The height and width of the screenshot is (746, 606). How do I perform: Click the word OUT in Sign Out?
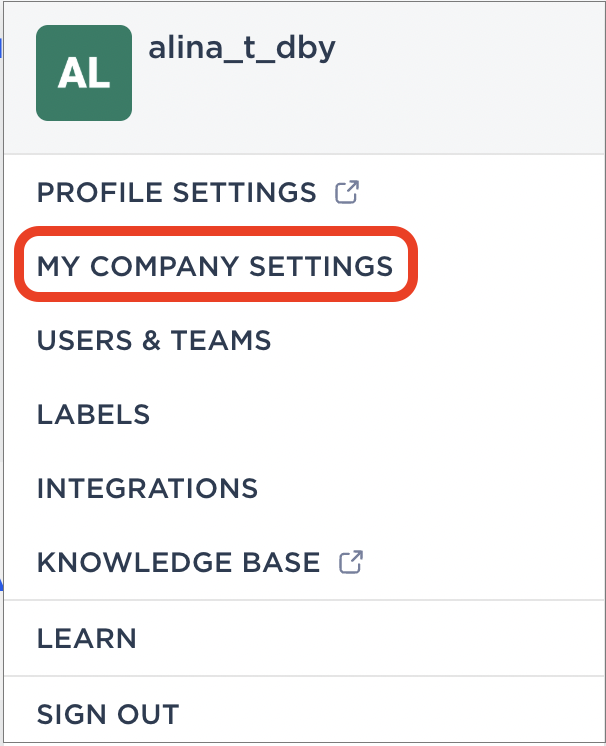[x=148, y=714]
